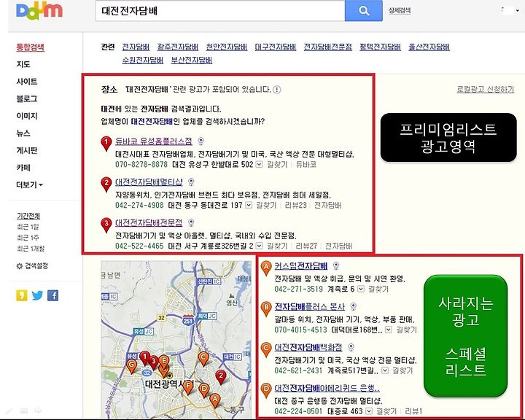This screenshot has height=420, width=525.
Task: Click red marker 1 beside 듀바코 유성홈플러스점
Action: (106, 144)
